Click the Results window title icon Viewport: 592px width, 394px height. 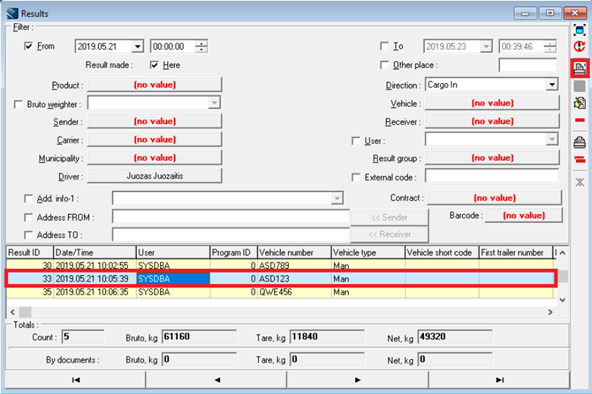[x=12, y=13]
